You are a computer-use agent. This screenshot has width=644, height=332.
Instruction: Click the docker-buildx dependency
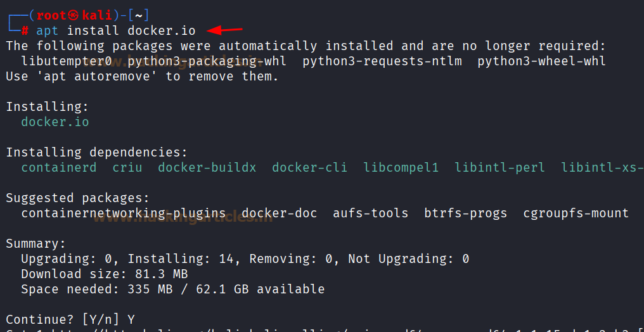pos(207,167)
